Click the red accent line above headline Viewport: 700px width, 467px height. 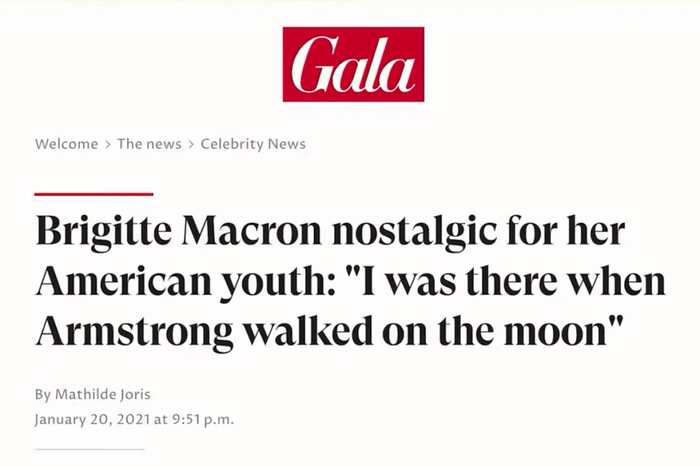pos(93,193)
